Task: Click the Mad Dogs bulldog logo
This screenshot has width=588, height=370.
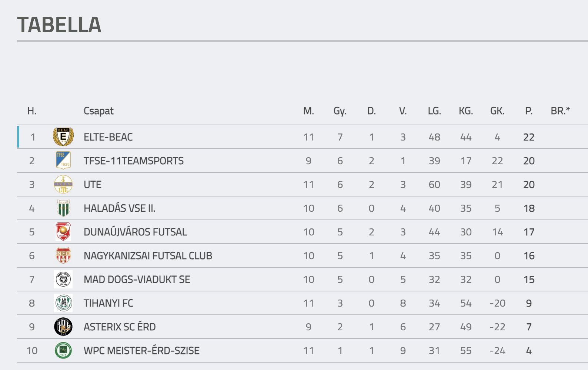Action: (63, 279)
